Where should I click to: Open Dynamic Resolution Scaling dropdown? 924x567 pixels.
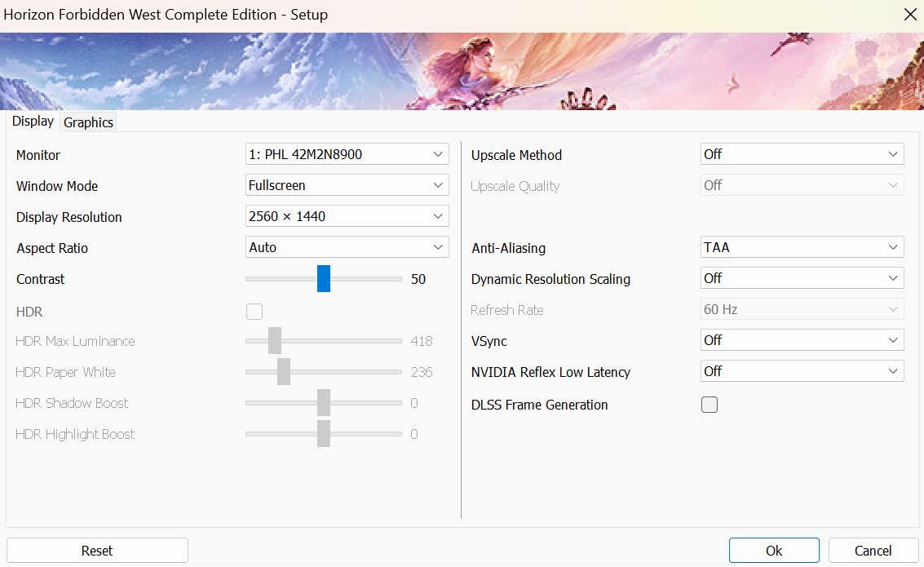[x=802, y=278]
